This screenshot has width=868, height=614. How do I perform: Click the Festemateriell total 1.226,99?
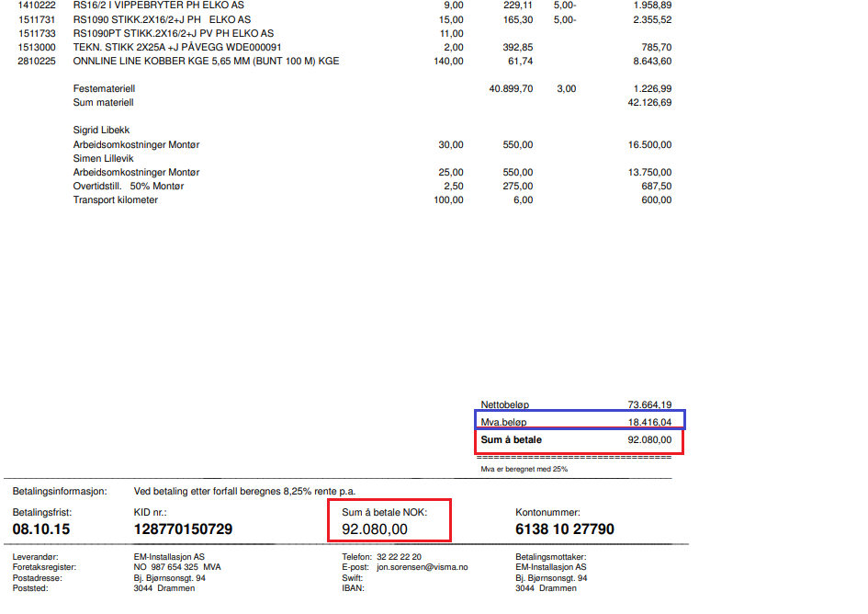pyautogui.click(x=652, y=88)
